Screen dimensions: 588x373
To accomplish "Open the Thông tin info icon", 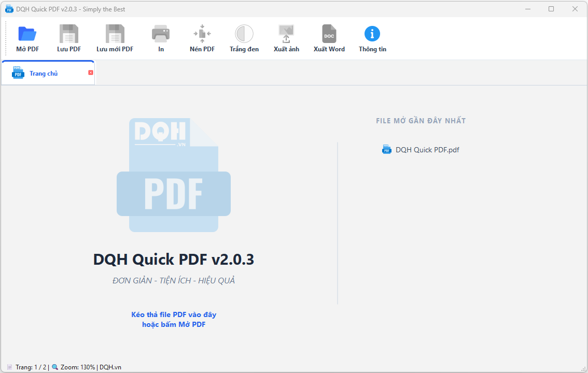I will [x=372, y=34].
